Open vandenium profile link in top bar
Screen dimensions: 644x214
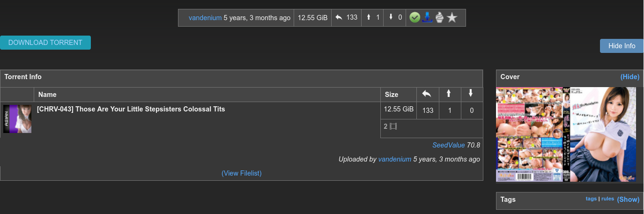(205, 18)
